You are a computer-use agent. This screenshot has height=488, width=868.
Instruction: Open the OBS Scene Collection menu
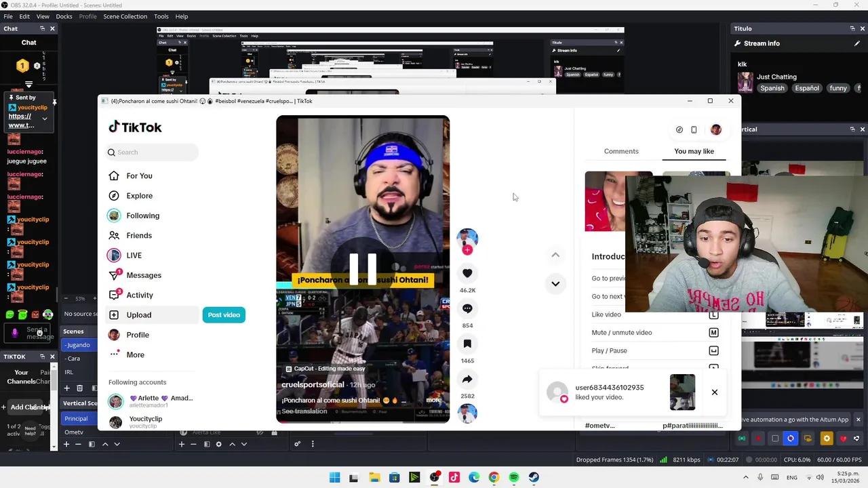click(x=125, y=16)
